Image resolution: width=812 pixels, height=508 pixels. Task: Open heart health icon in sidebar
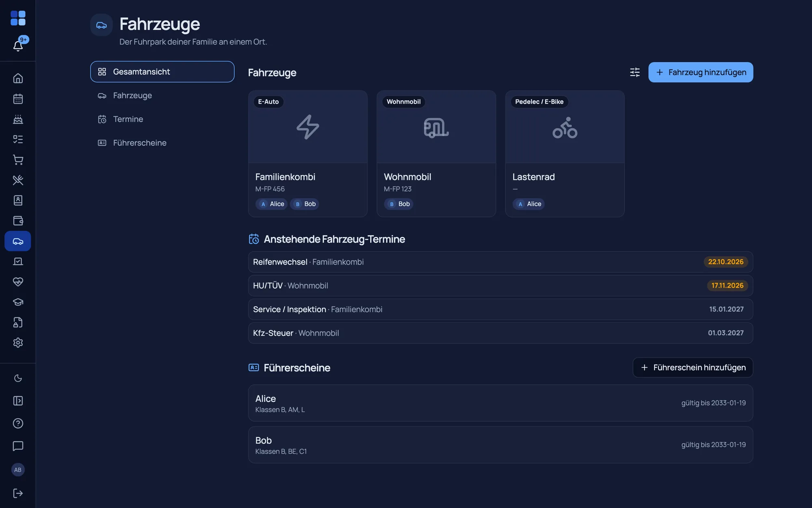18,282
